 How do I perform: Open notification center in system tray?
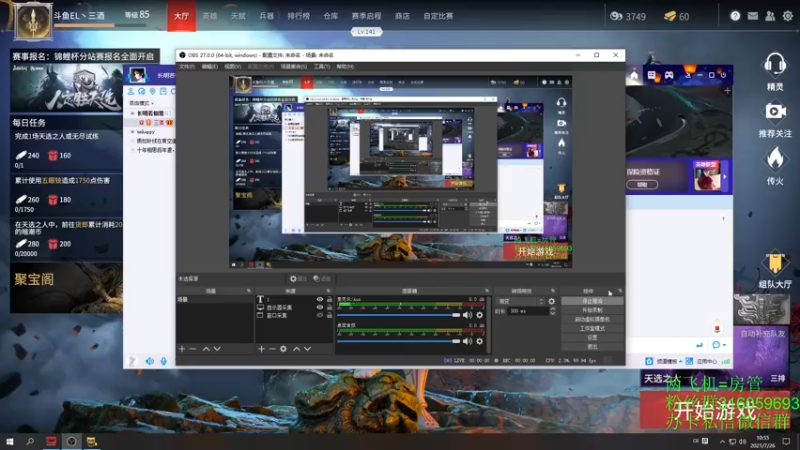click(786, 441)
